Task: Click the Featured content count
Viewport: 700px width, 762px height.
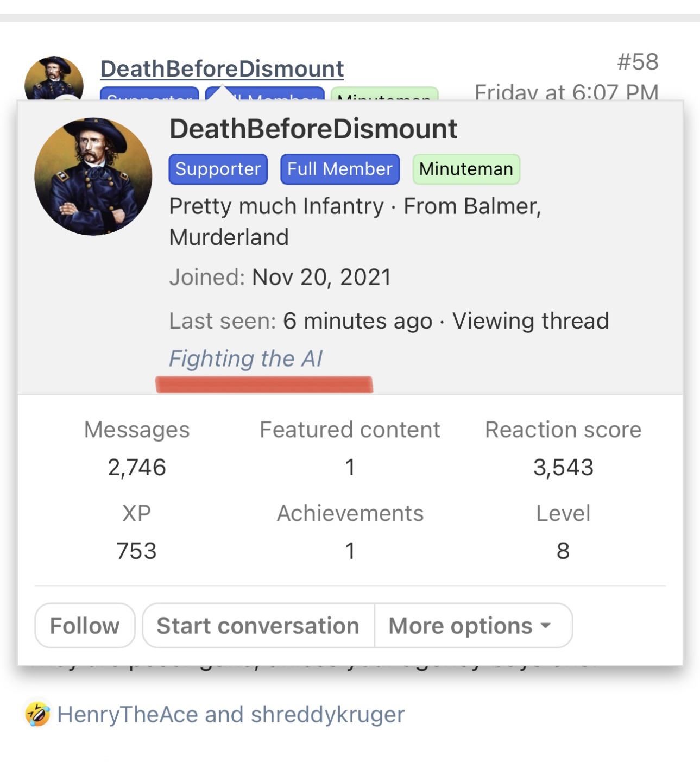Action: [350, 468]
